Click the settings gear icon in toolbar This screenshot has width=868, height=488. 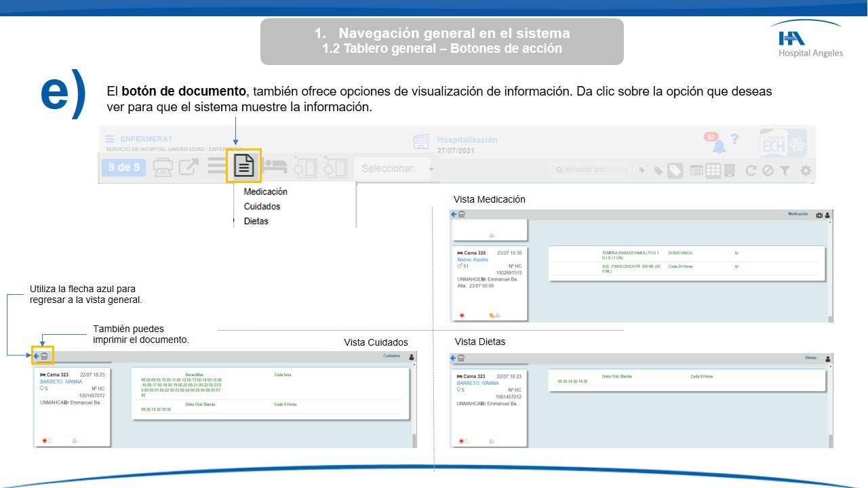point(806,171)
